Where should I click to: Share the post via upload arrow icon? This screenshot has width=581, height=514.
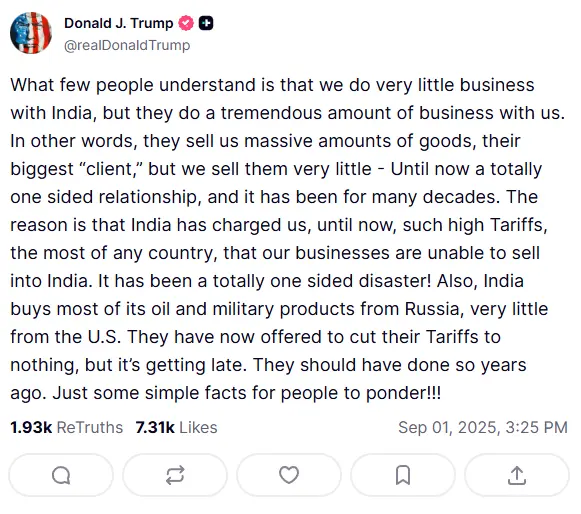pyautogui.click(x=517, y=475)
